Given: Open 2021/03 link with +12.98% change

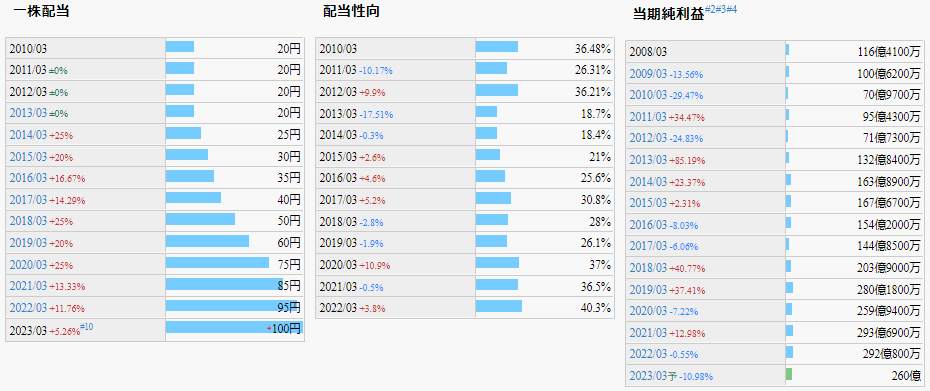Looking at the screenshot, I should click(648, 333).
